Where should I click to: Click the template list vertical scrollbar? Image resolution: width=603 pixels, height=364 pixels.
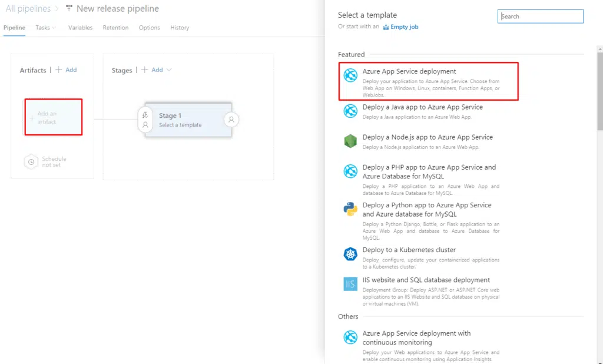click(x=600, y=92)
